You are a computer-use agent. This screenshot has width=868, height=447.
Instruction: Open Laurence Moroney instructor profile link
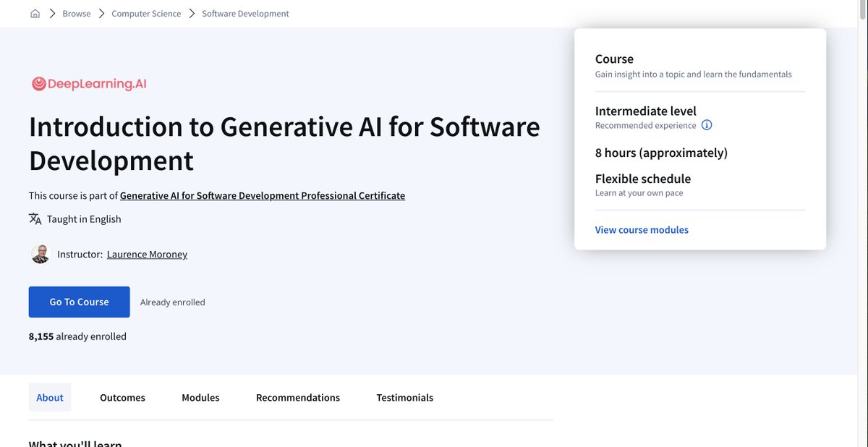pyautogui.click(x=147, y=254)
